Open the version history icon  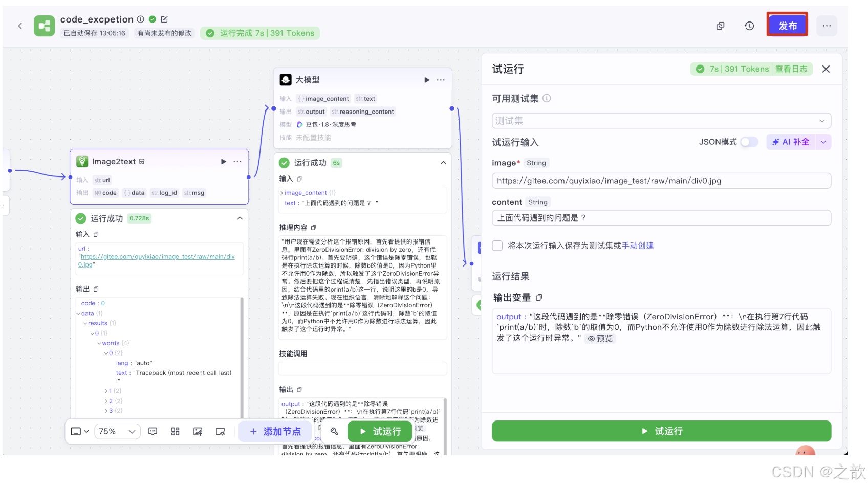[749, 26]
